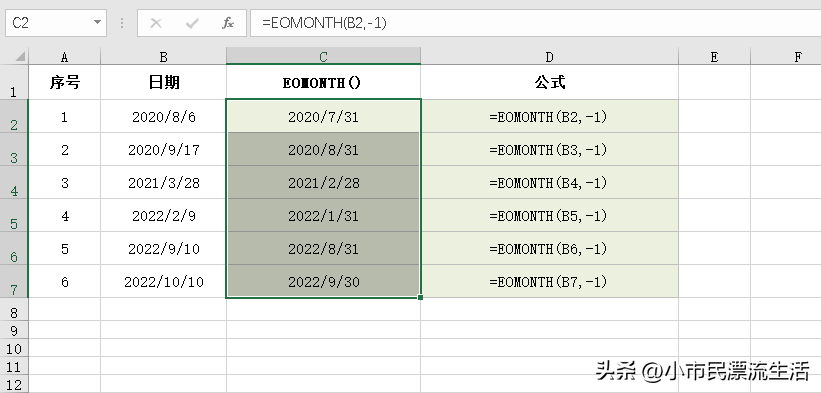Select column B header
The image size is (821, 393).
tap(163, 56)
